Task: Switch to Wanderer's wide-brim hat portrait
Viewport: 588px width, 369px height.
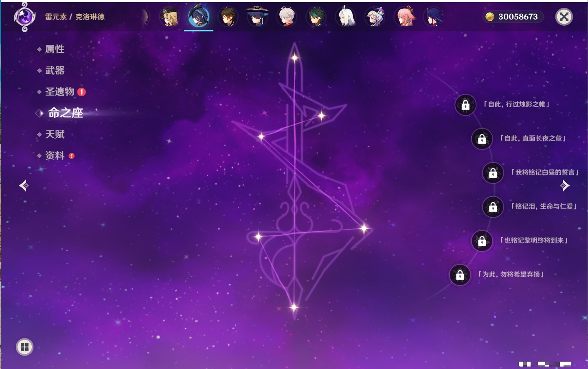Action: 257,17
